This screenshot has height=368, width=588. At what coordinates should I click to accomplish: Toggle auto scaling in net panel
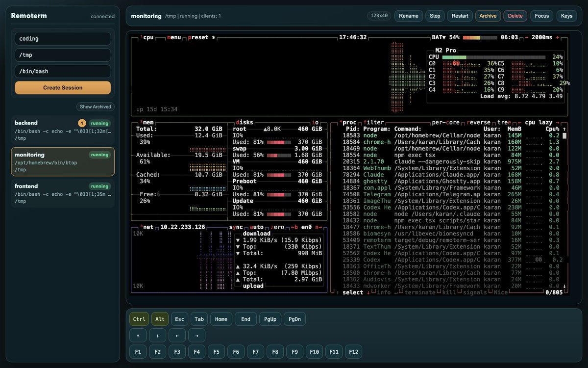[x=257, y=227]
